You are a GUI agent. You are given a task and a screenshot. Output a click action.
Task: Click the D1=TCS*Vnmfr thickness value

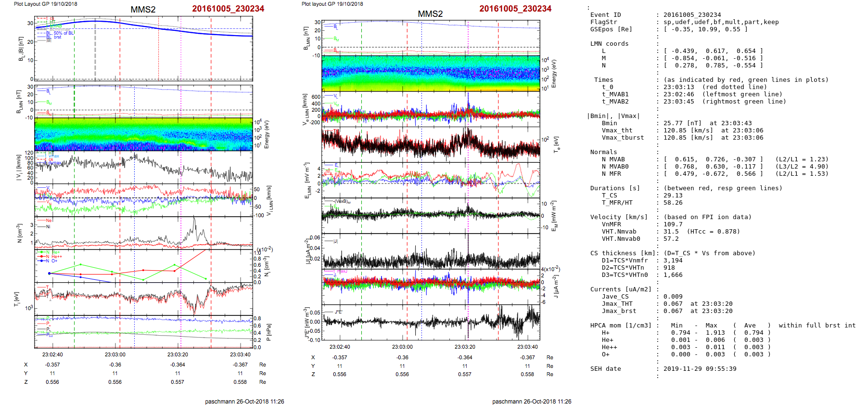673,261
